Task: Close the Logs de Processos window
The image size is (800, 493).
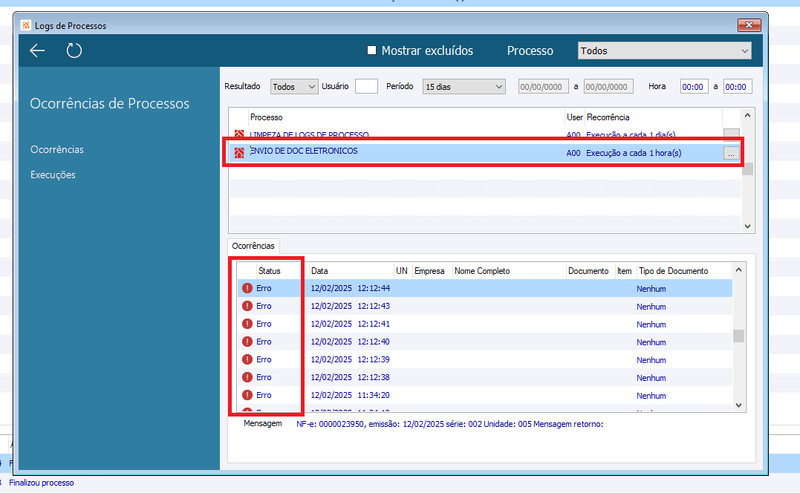Action: click(749, 24)
